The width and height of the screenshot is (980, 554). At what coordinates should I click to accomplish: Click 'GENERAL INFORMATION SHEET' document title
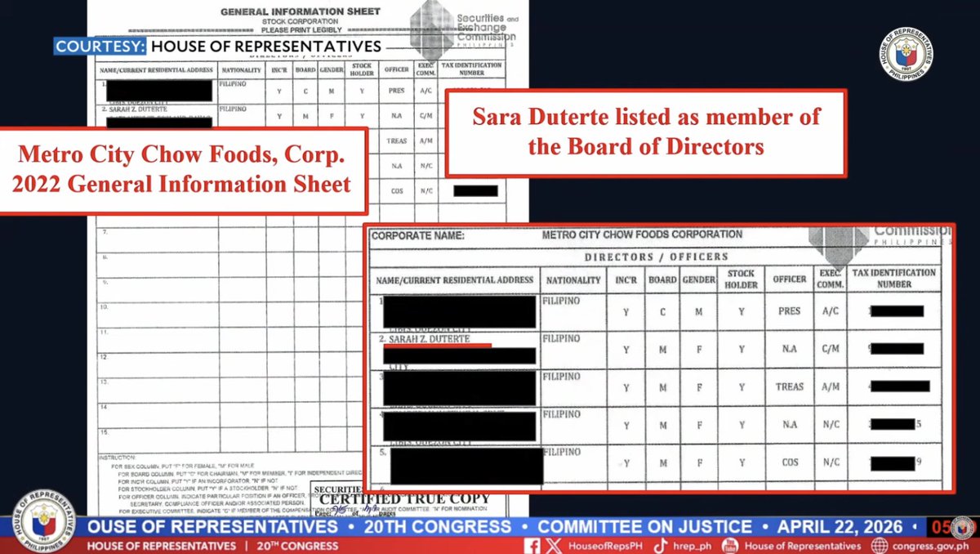click(300, 11)
